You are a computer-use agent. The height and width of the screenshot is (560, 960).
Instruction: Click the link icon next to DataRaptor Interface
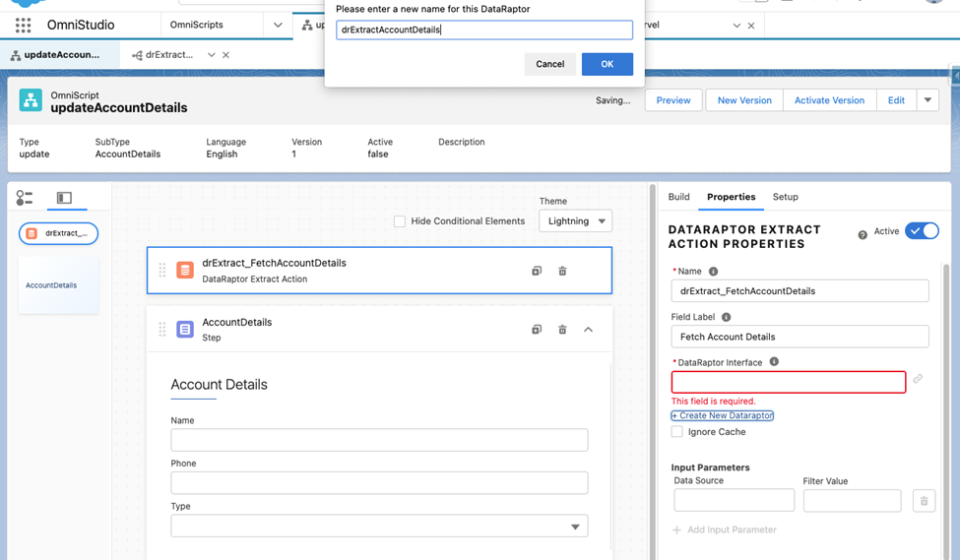918,379
